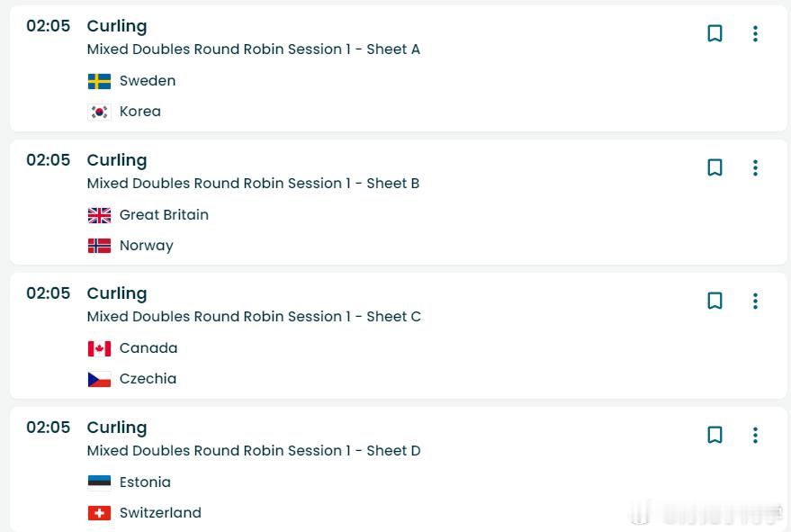The height and width of the screenshot is (532, 791).
Task: Select the Mixed Doubles Sheet C session text
Action: tap(254, 317)
